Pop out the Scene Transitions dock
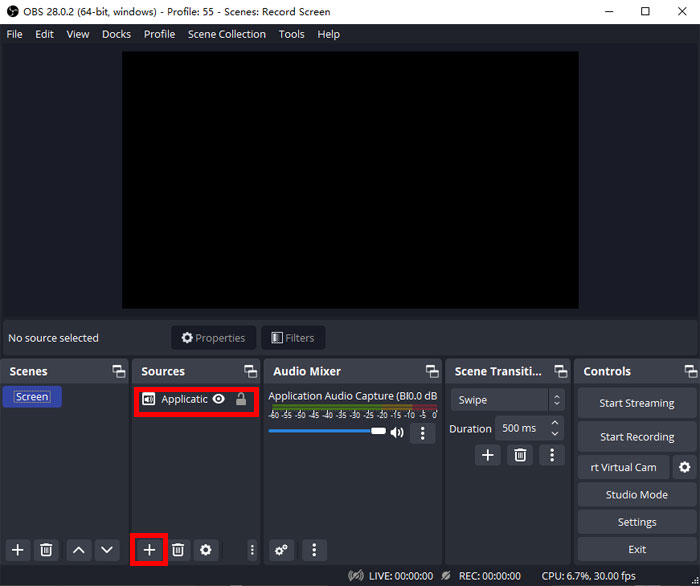The image size is (700, 586). (x=561, y=371)
